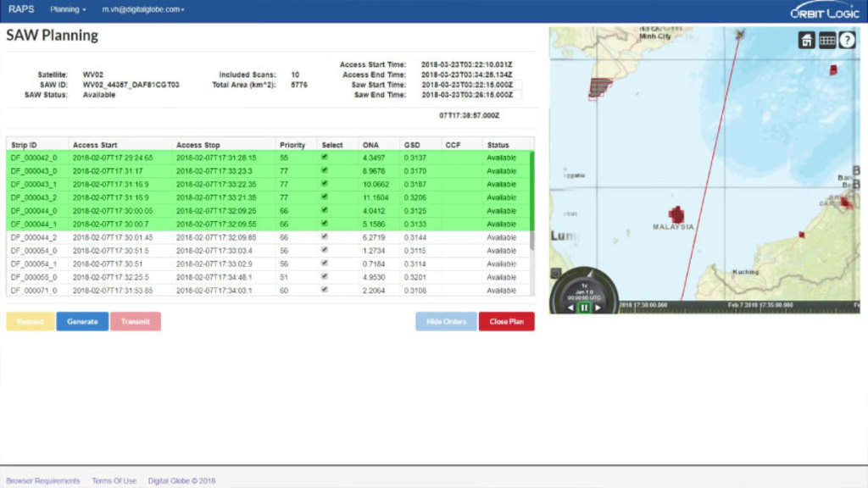Pause the map time animation
This screenshot has width=868, height=488.
(x=584, y=308)
